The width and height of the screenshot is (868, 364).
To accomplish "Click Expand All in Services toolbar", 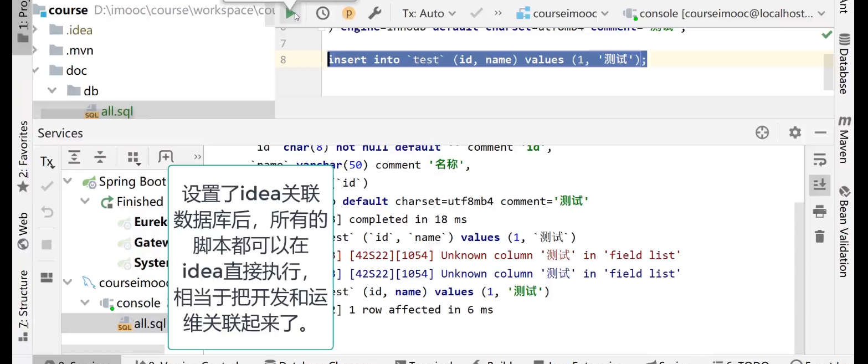I will (74, 157).
